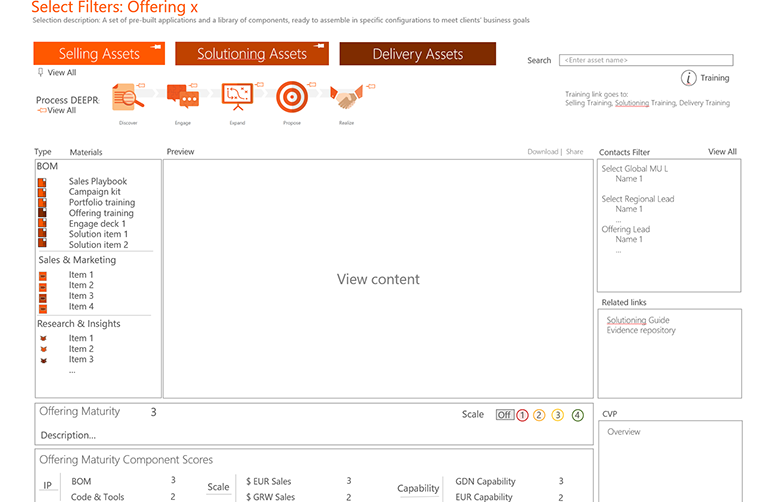Open the Expand whiteboard icon
The image size is (763, 502).
click(237, 97)
